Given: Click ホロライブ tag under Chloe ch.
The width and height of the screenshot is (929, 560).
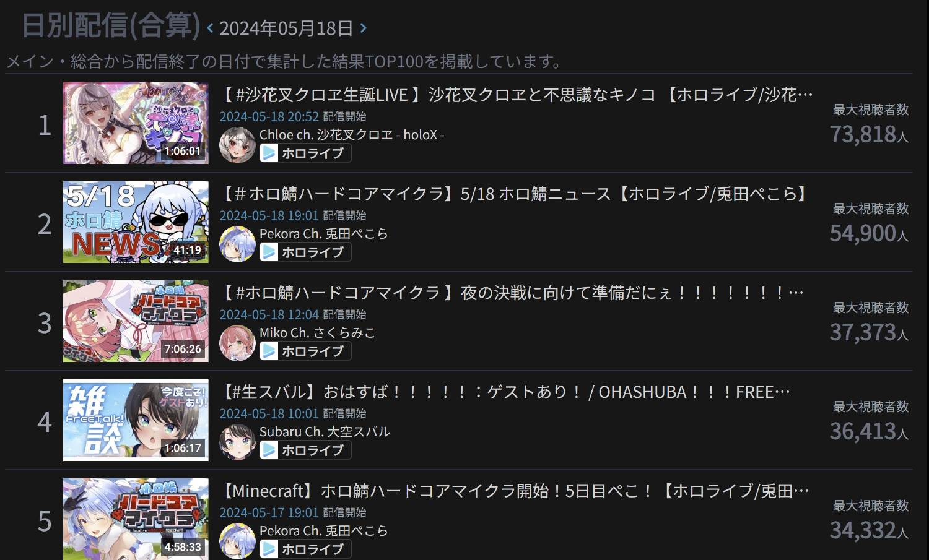Looking at the screenshot, I should click(x=305, y=153).
